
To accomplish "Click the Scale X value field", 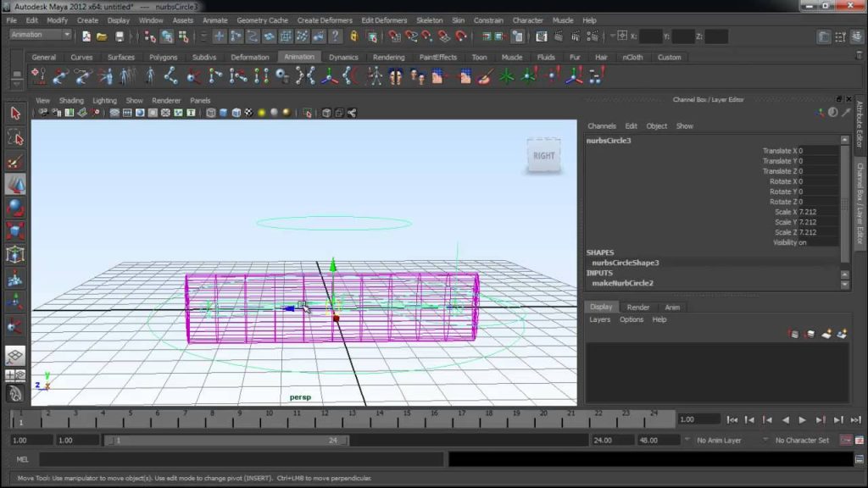I will 818,212.
